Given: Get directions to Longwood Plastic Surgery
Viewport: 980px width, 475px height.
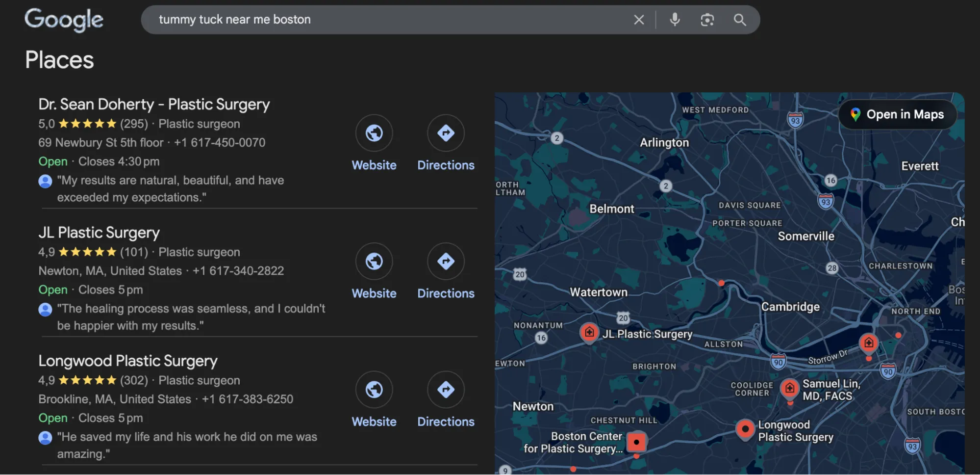Looking at the screenshot, I should [x=446, y=390].
